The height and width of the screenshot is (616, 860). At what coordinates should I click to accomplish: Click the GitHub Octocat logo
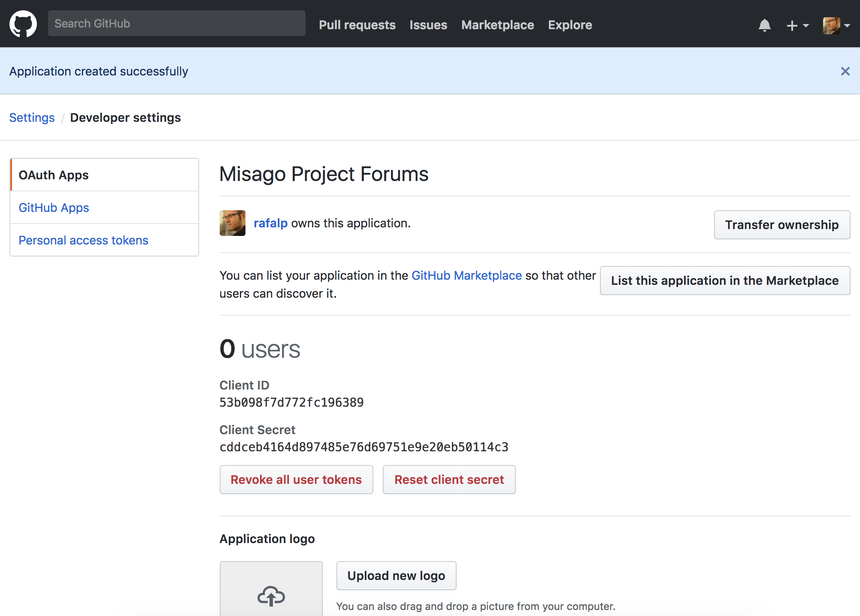pyautogui.click(x=23, y=24)
